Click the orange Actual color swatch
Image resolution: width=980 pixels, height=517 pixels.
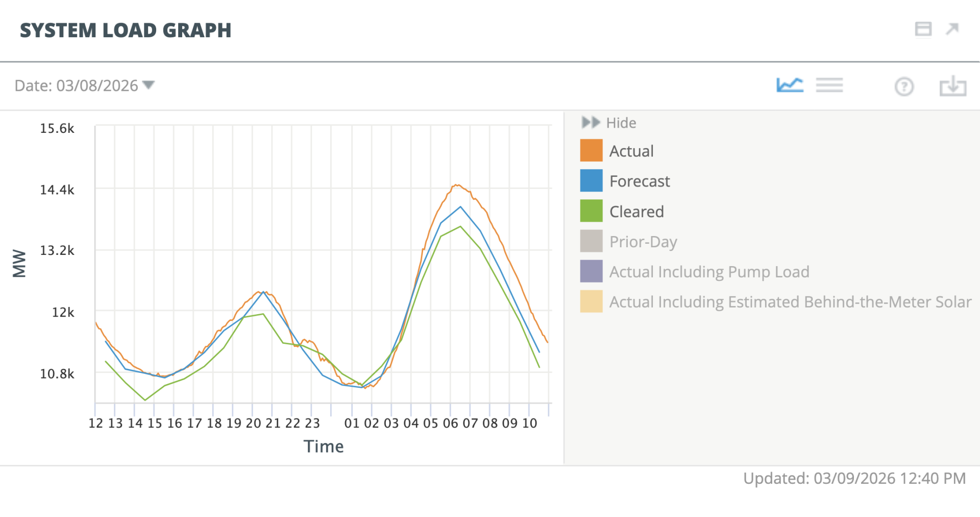[x=591, y=151]
